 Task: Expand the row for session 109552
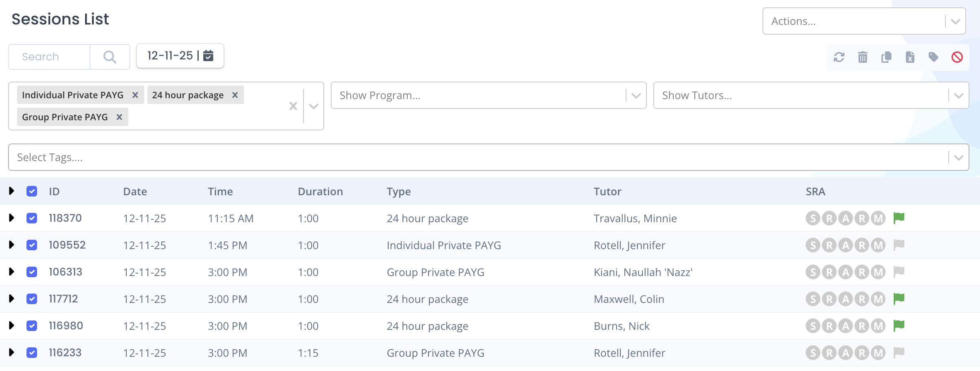(11, 245)
